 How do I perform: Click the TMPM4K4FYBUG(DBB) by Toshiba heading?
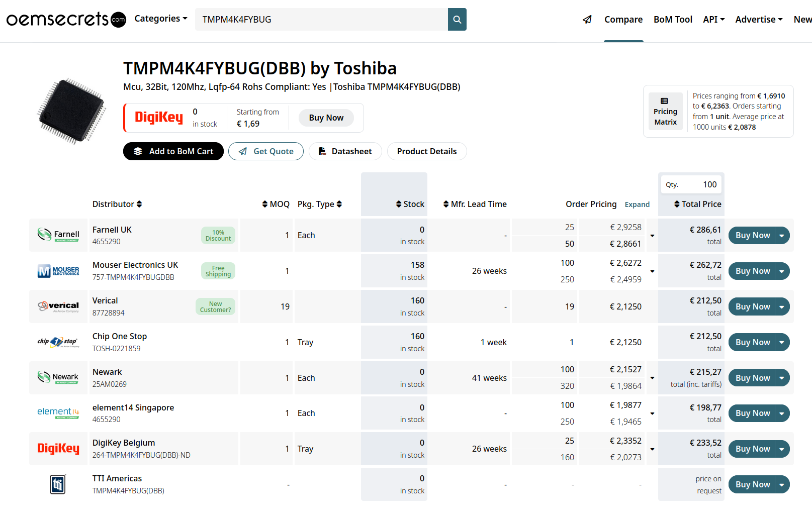[260, 68]
